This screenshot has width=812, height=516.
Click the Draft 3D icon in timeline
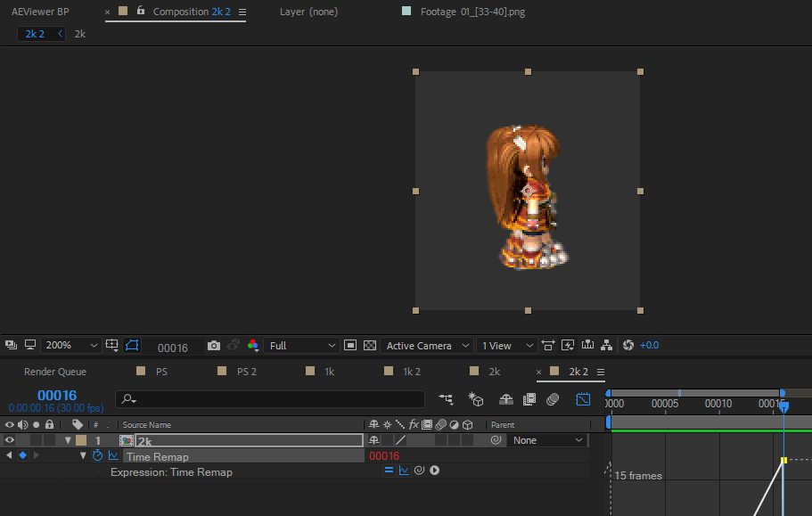click(475, 399)
